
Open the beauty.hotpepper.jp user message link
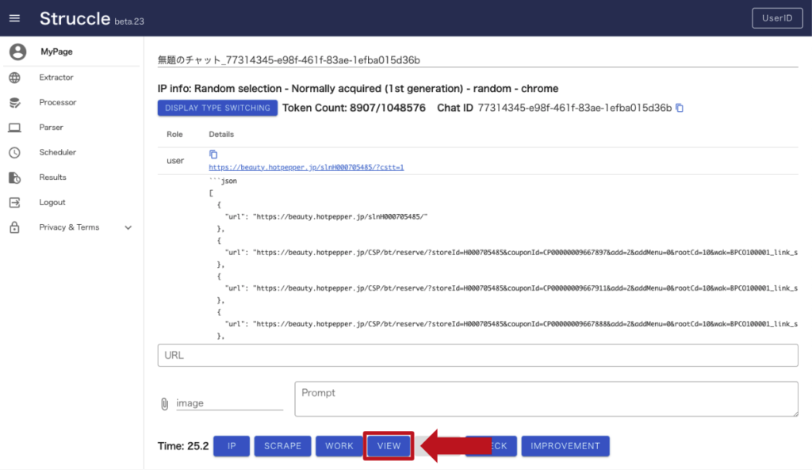pos(306,167)
